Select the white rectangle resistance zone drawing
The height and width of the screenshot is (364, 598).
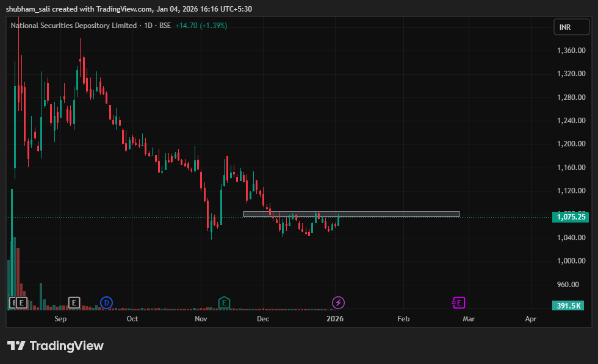click(x=351, y=214)
